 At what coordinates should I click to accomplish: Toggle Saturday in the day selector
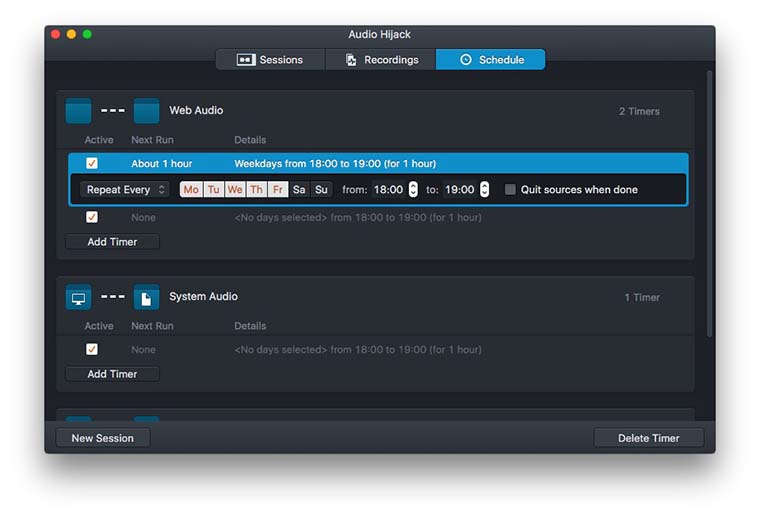pos(299,190)
